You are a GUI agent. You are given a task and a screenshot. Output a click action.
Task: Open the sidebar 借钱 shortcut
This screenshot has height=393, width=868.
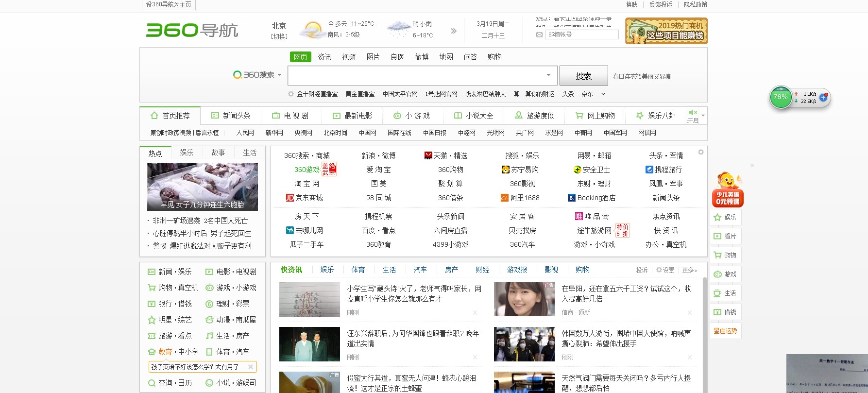(x=725, y=312)
